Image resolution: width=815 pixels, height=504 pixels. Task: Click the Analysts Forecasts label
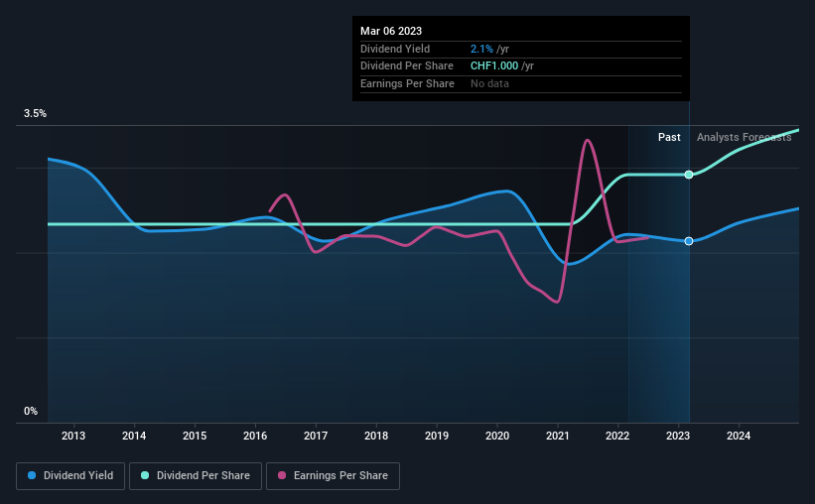(745, 137)
